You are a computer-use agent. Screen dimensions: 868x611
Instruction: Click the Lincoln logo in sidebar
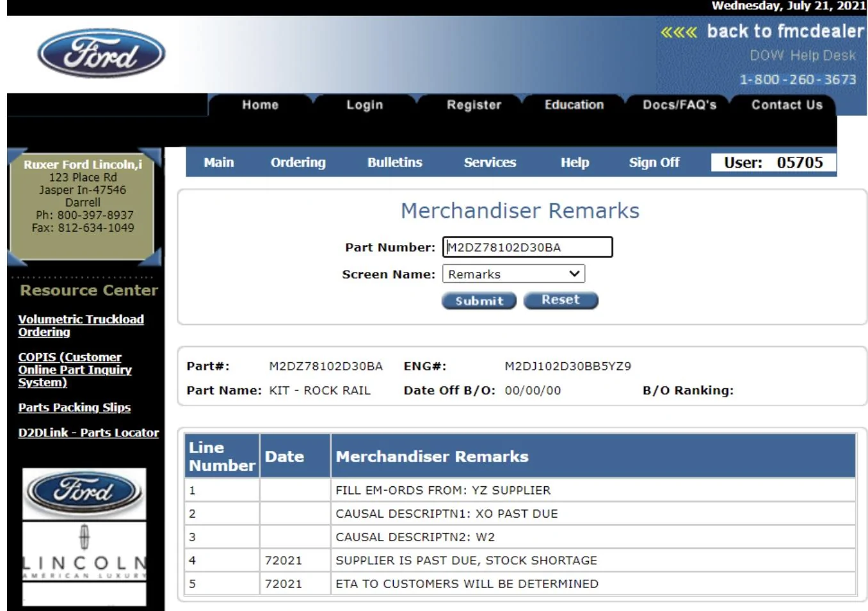[84, 552]
